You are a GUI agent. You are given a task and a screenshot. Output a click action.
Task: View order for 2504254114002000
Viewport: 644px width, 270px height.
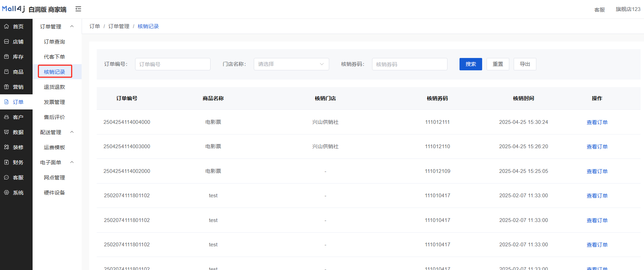pos(597,171)
